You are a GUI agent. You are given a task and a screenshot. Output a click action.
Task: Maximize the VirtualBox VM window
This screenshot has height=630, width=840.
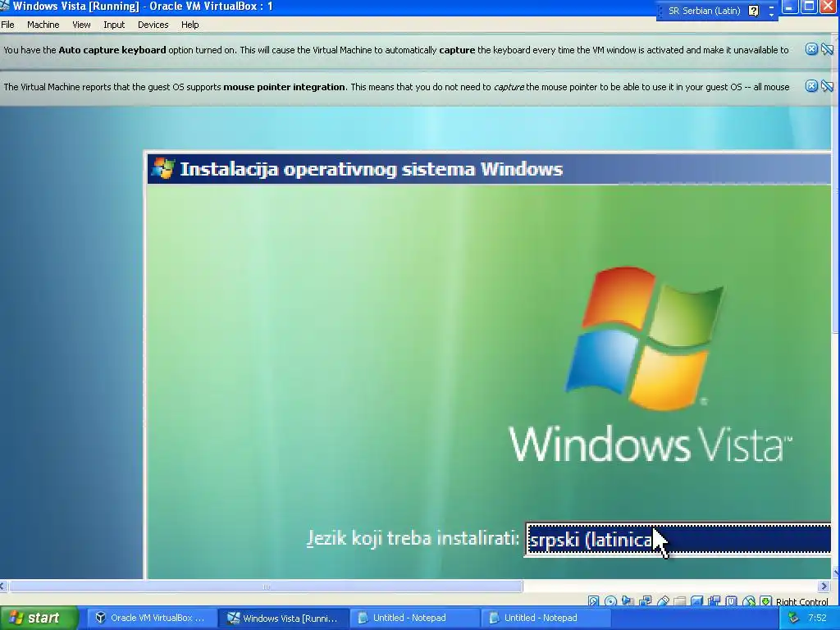[x=809, y=7]
